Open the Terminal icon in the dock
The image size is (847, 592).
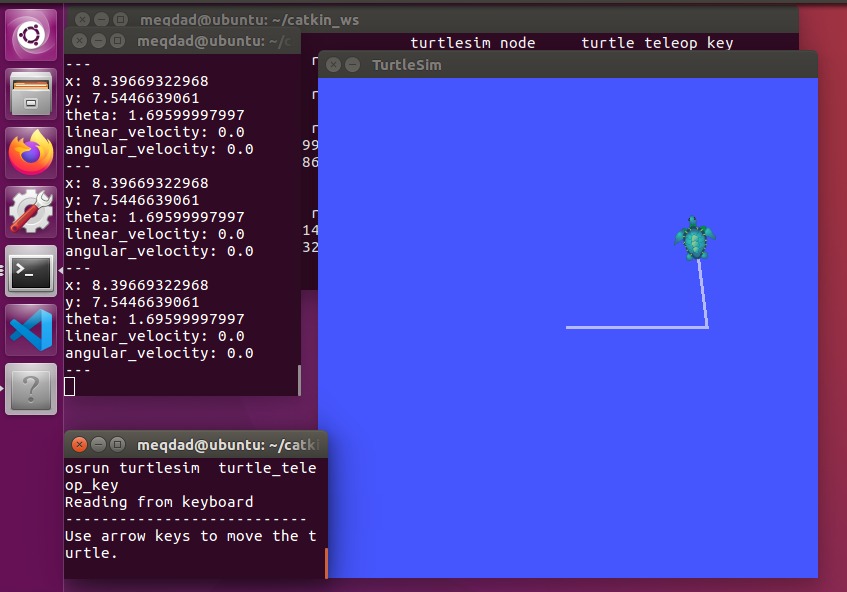point(31,271)
